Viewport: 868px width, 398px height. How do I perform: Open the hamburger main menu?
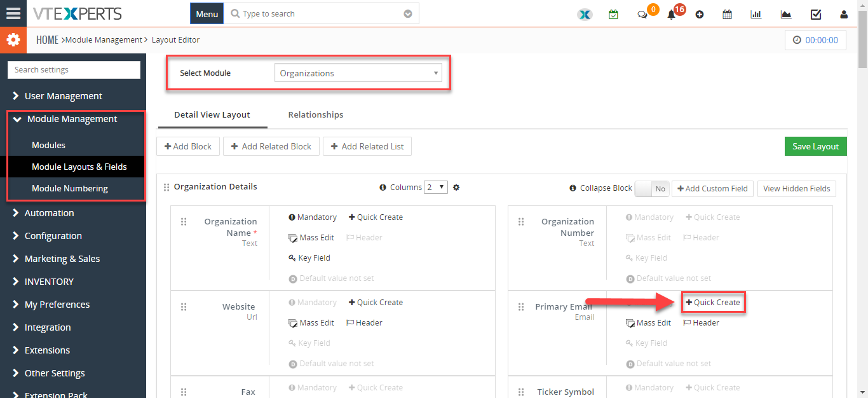[13, 13]
